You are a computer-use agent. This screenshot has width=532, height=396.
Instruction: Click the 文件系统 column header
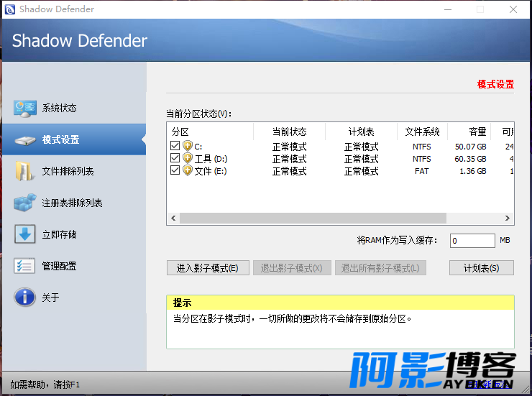click(422, 132)
